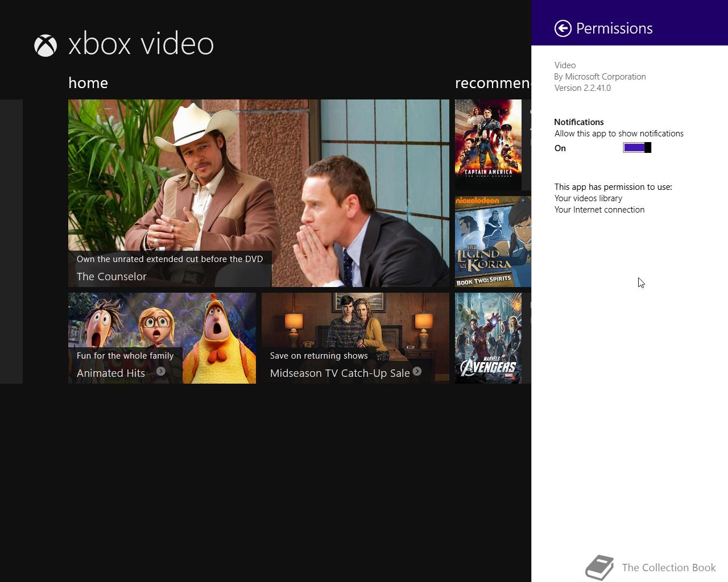
Task: Click the Notifications heading
Action: click(x=579, y=122)
